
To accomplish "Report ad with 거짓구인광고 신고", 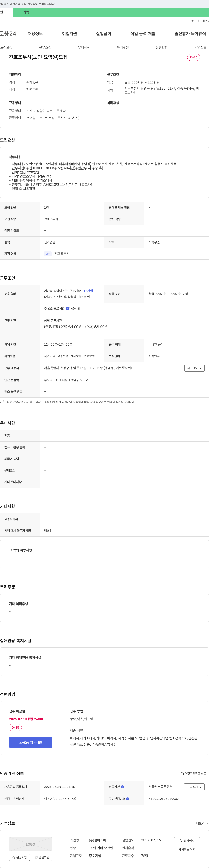I will (x=193, y=773).
